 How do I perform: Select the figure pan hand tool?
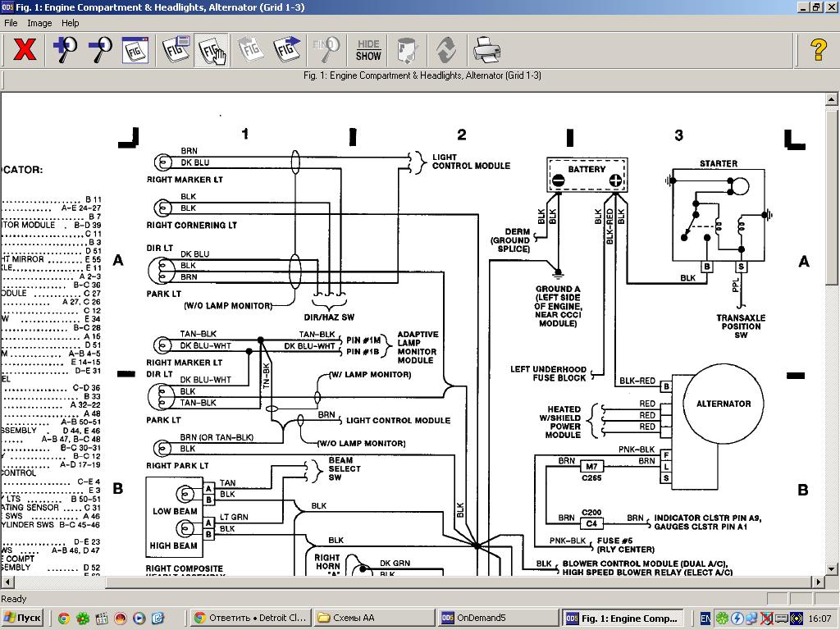212,50
